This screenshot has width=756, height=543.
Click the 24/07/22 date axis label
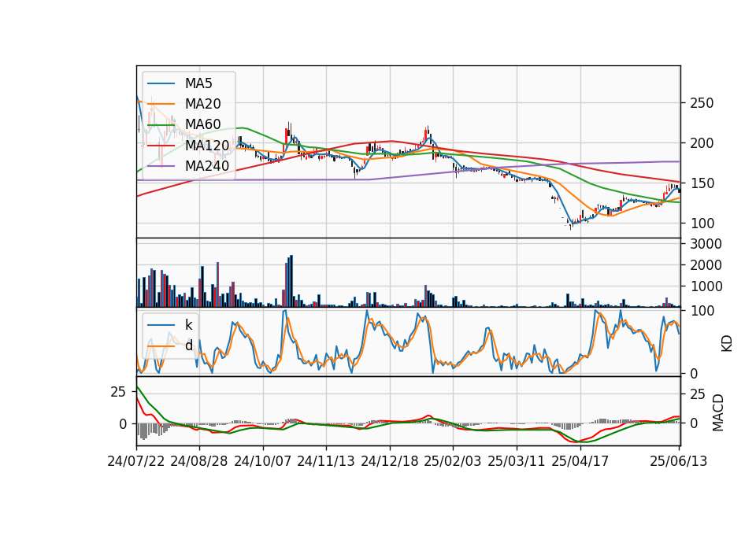[136, 461]
